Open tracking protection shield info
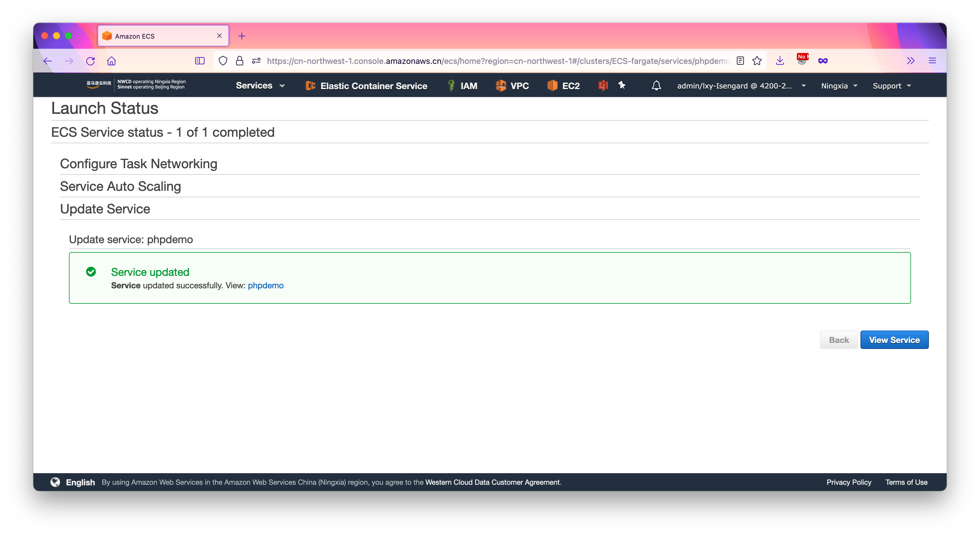Viewport: 980px width, 535px height. pyautogui.click(x=223, y=61)
